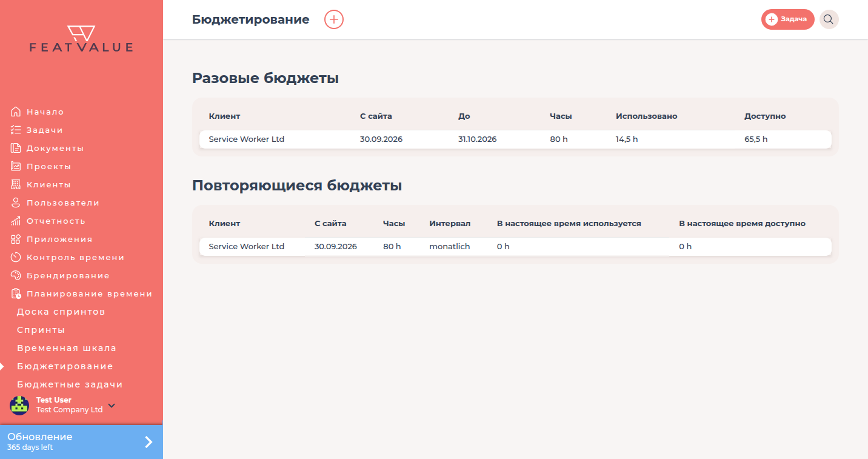Expand the user account chevron
The image size is (868, 459).
(112, 405)
